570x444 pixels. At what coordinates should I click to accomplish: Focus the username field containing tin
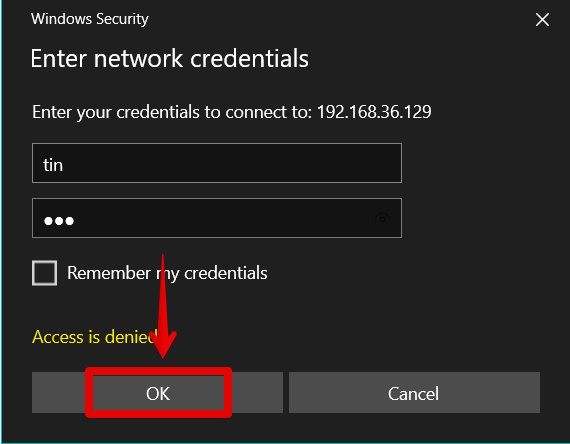pyautogui.click(x=217, y=163)
